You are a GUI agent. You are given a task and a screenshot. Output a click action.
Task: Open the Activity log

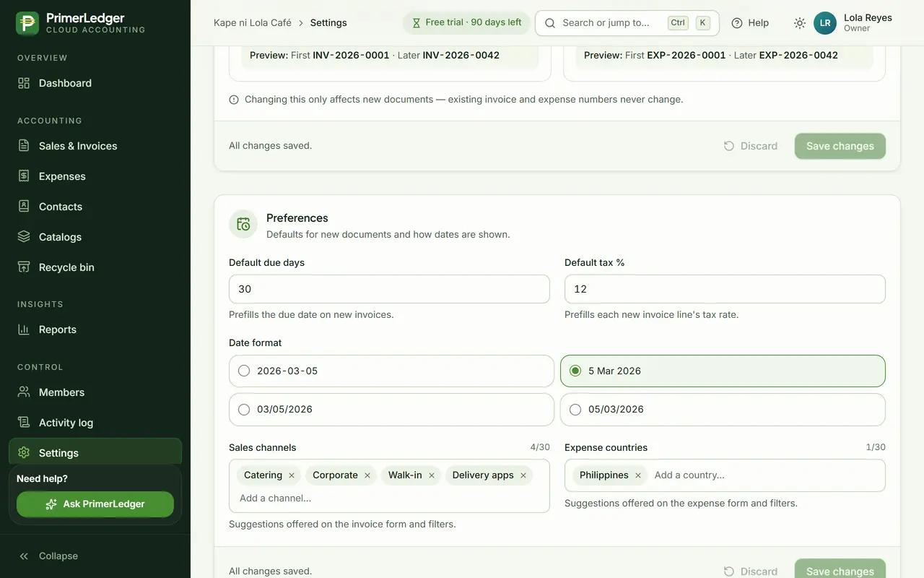tap(95, 423)
